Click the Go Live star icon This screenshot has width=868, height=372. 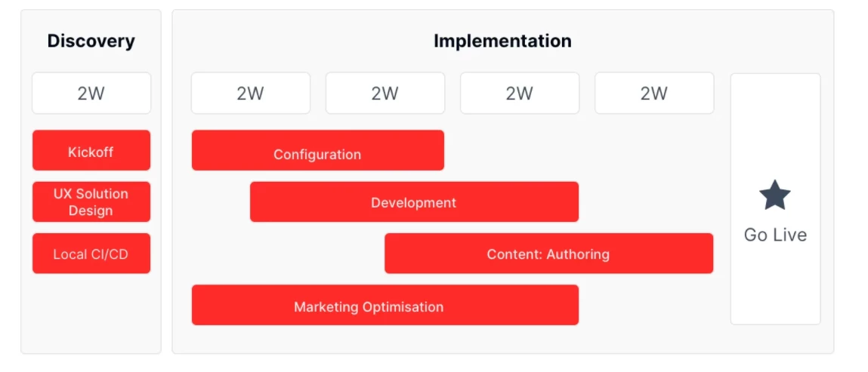coord(774,195)
